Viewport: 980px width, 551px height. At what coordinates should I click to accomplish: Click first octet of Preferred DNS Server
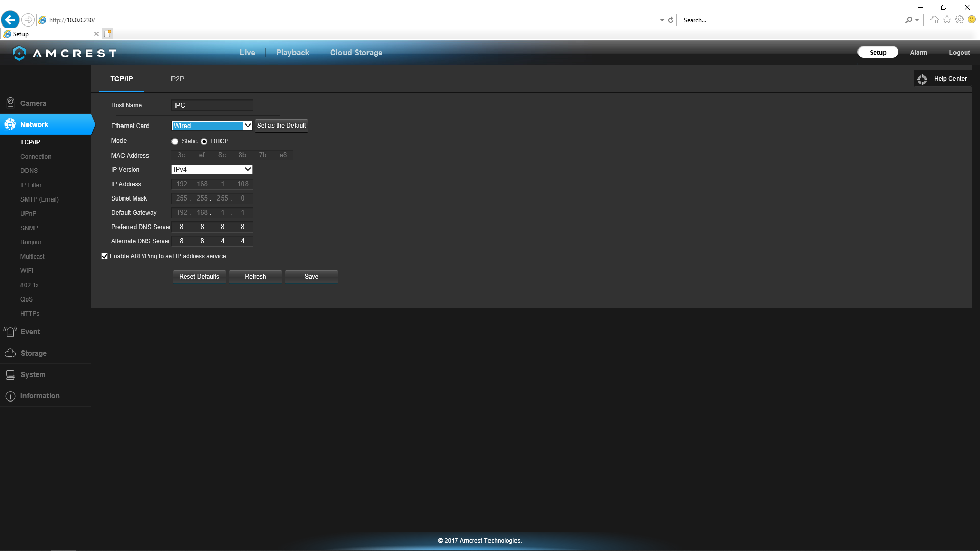tap(182, 227)
